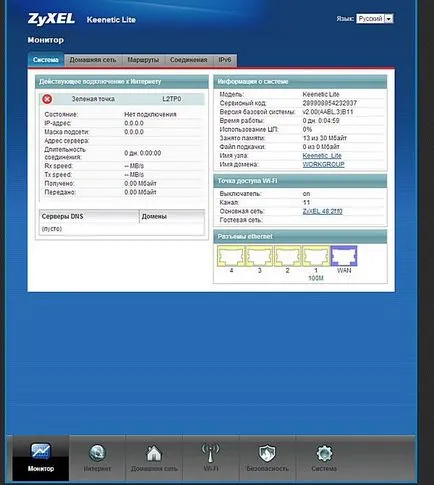Image resolution: width=434 pixels, height=485 pixels.
Task: Open the ZyXEL main network link
Action: [x=322, y=211]
